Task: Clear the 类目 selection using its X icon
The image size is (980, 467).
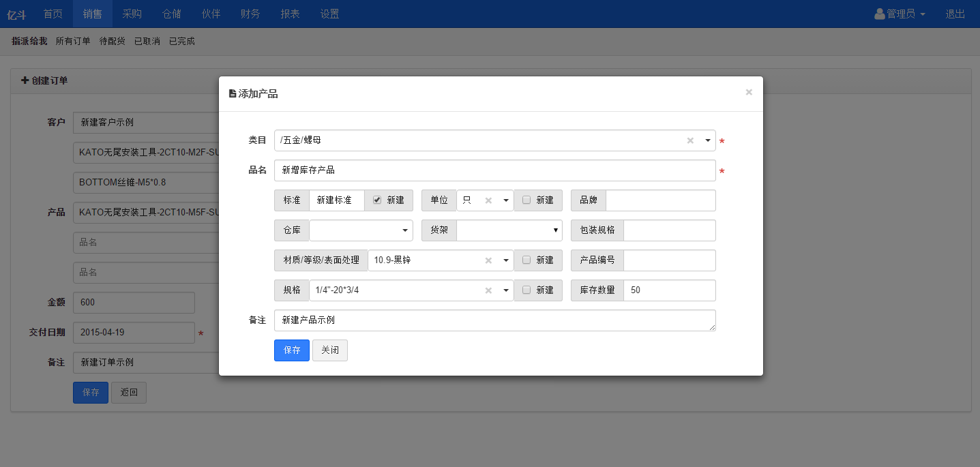Action: pos(689,140)
